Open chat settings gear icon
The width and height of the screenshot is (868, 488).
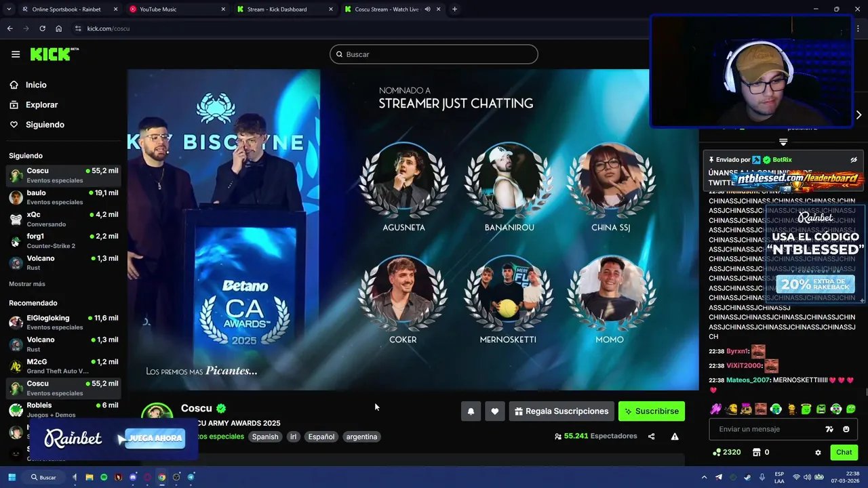click(x=818, y=452)
